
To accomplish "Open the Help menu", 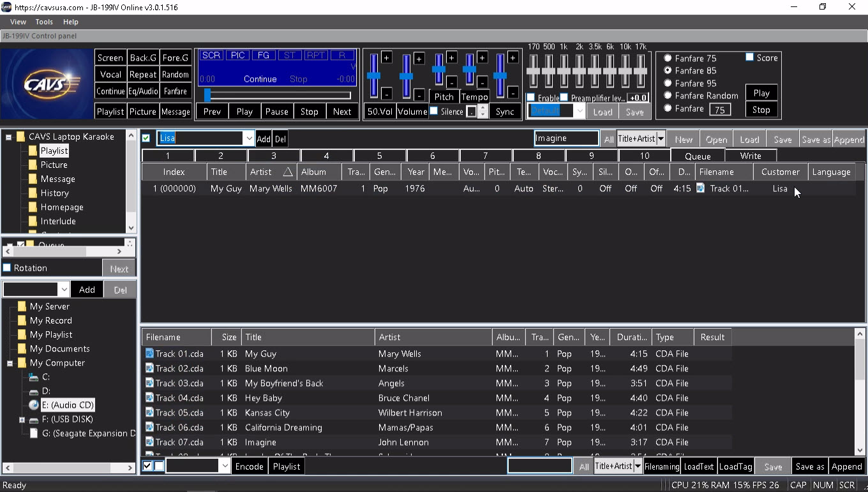I will point(70,22).
